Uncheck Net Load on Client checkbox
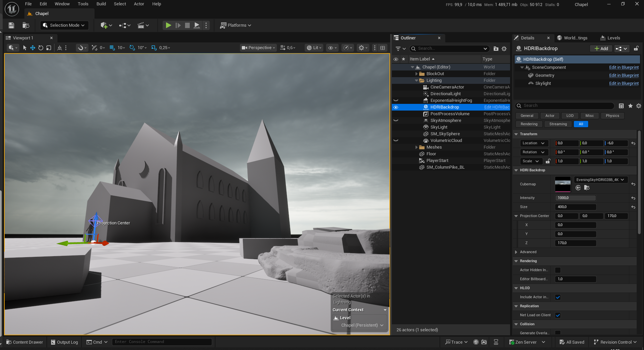 (558, 315)
